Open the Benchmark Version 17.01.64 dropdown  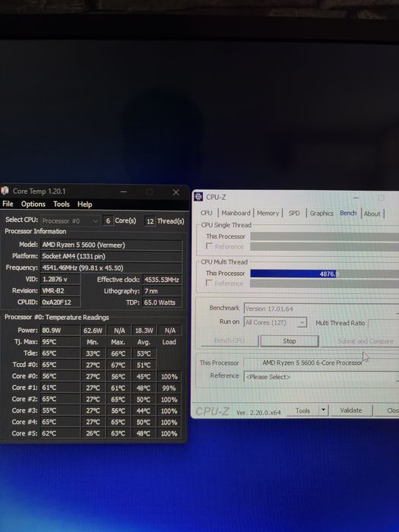tap(321, 309)
